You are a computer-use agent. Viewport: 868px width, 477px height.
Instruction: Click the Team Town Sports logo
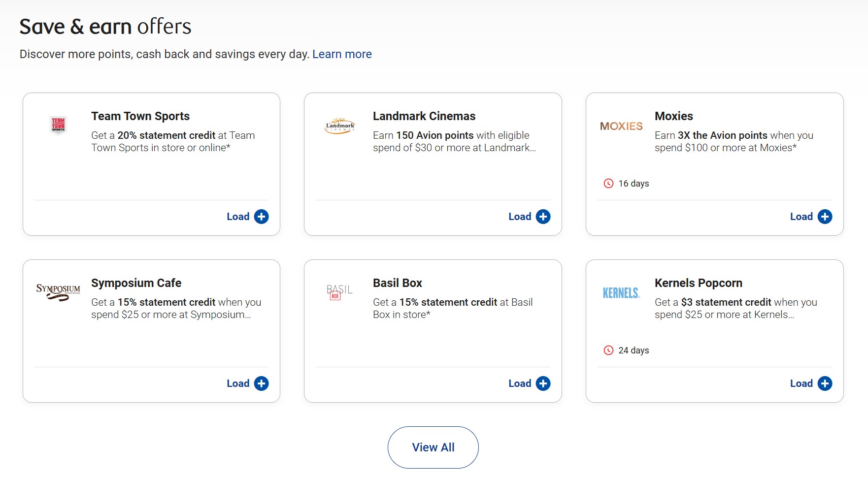[x=58, y=125]
